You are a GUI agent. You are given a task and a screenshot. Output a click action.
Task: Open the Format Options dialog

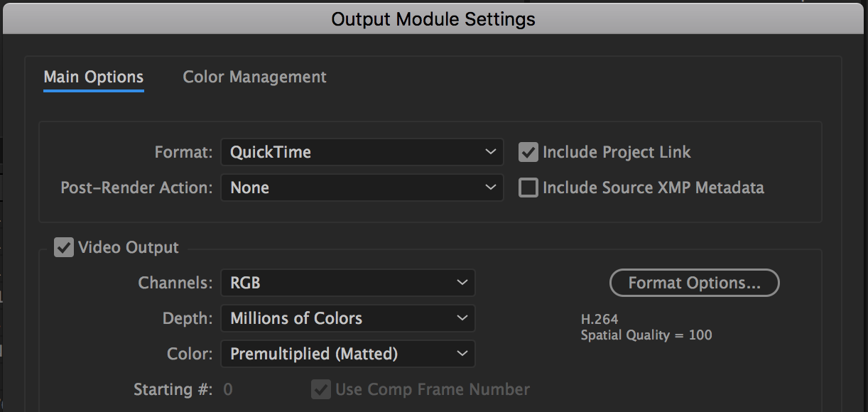tap(694, 283)
